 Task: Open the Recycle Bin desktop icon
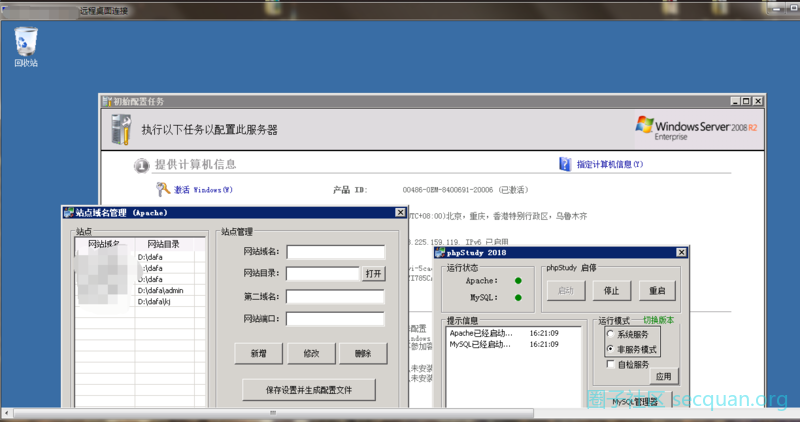tap(26, 47)
